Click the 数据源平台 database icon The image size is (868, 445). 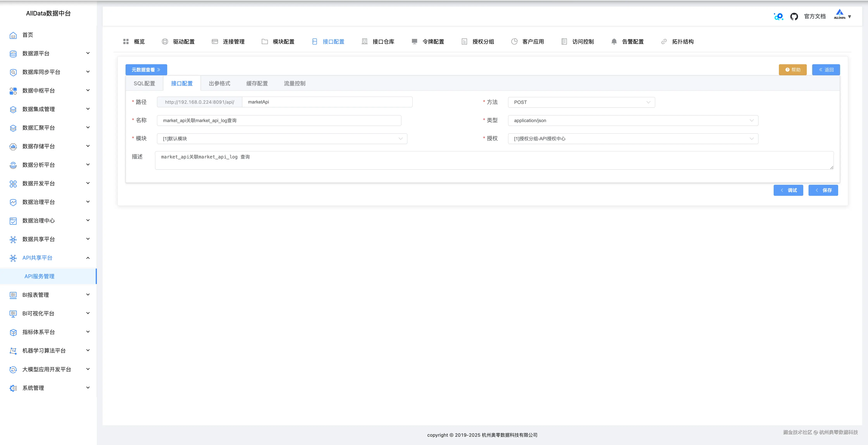click(x=13, y=54)
